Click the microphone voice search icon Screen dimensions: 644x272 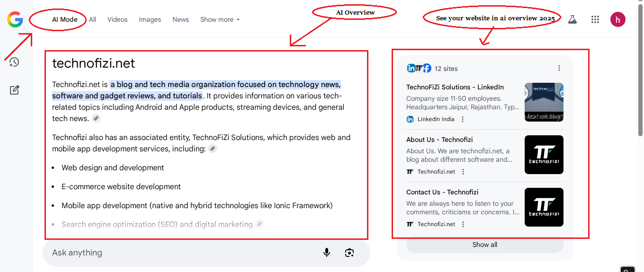click(x=327, y=253)
